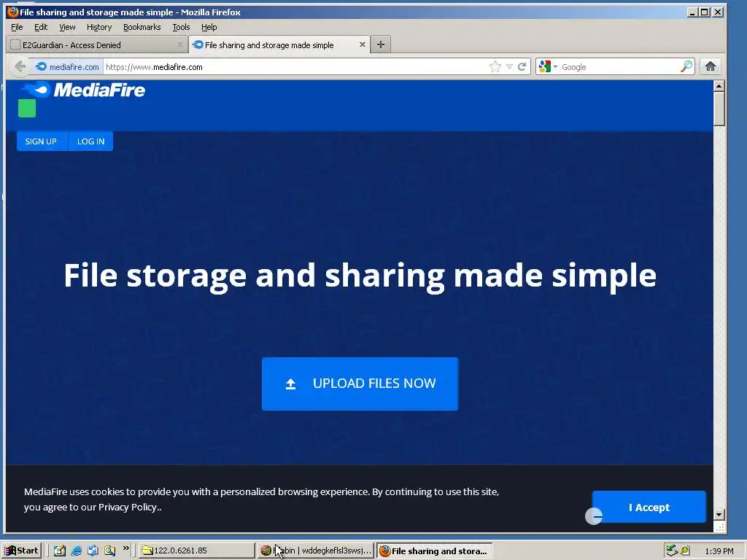Click the headline File storage and sharing made simple
The width and height of the screenshot is (747, 560).
point(360,276)
